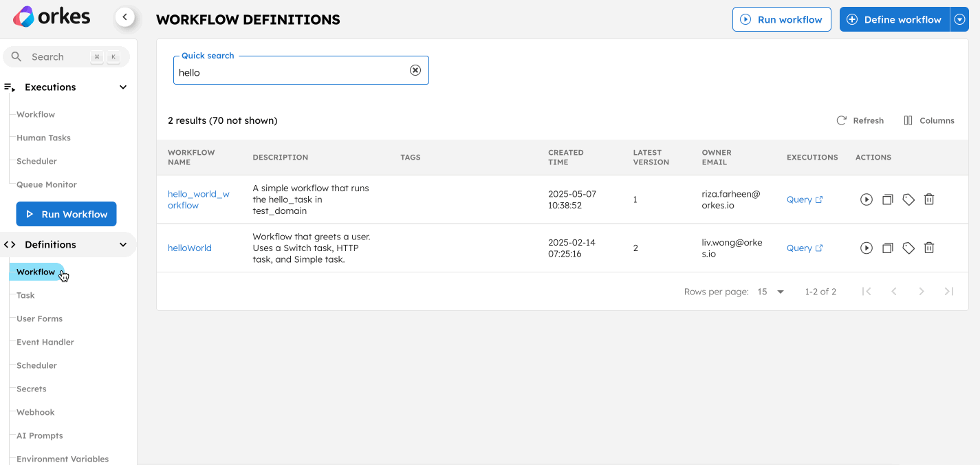The width and height of the screenshot is (980, 465).
Task: Select Task under Definitions
Action: point(25,295)
